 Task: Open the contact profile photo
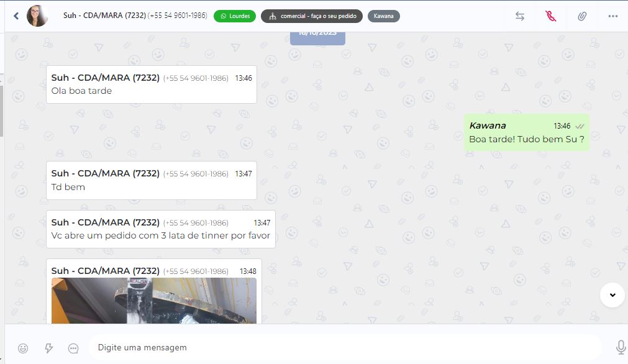coord(37,16)
